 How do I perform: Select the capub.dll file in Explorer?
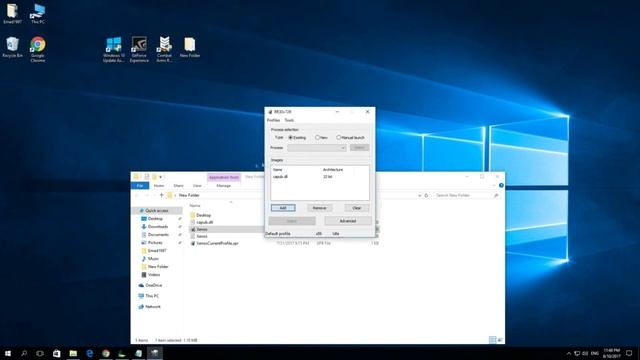pos(204,222)
